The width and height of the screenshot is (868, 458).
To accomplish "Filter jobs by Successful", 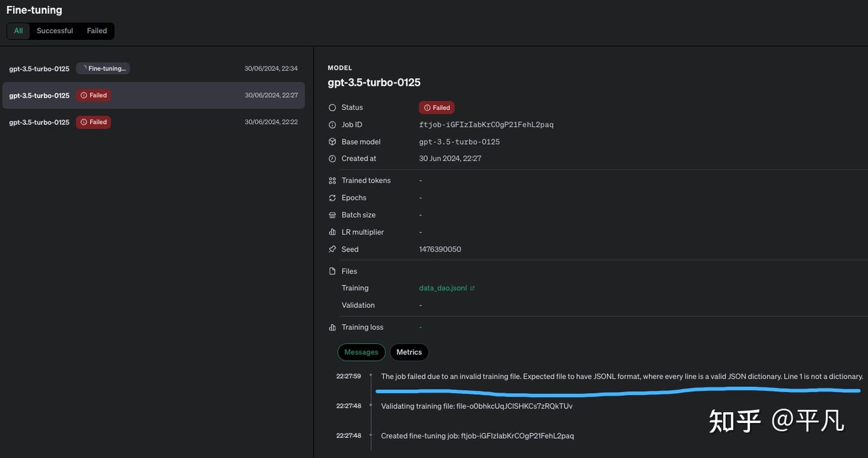I will [55, 31].
